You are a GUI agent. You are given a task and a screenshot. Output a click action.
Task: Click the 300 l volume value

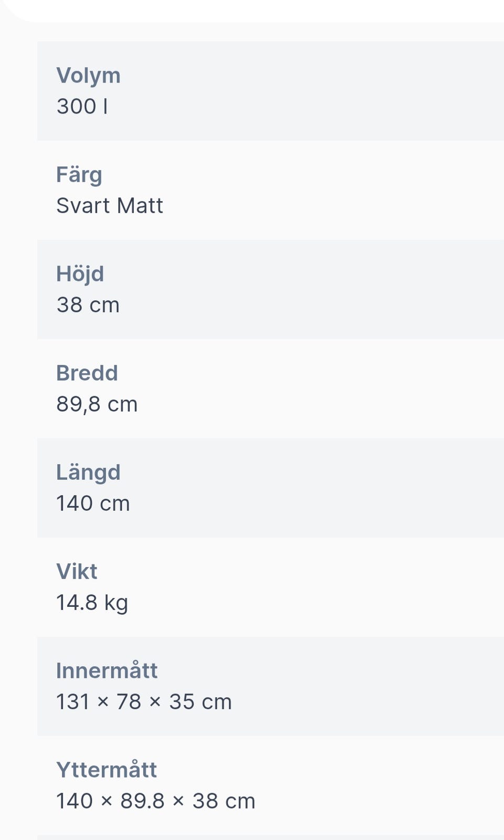82,107
